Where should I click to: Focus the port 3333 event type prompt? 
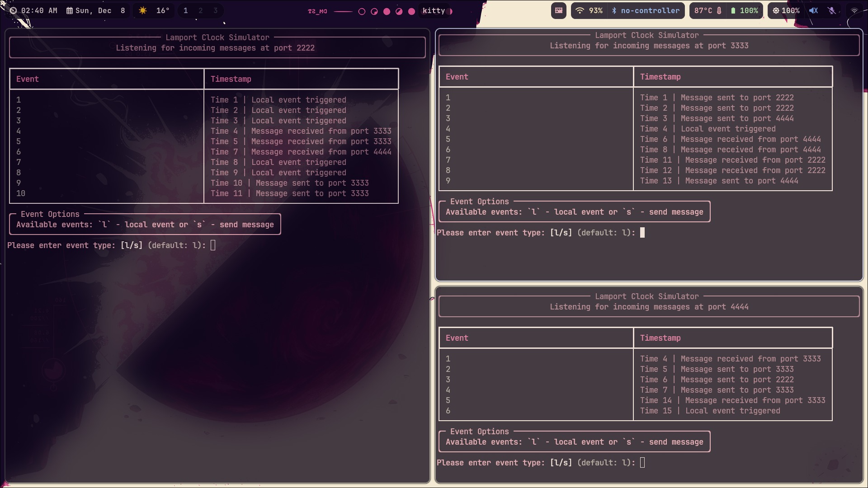click(x=642, y=233)
